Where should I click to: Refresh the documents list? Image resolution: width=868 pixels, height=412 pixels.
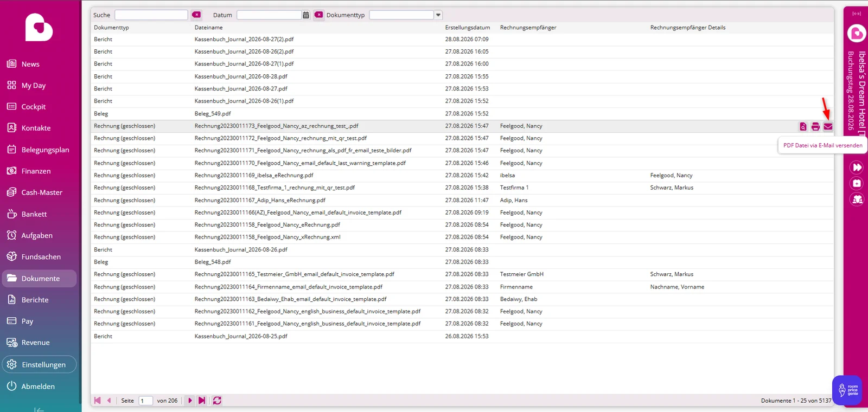217,401
